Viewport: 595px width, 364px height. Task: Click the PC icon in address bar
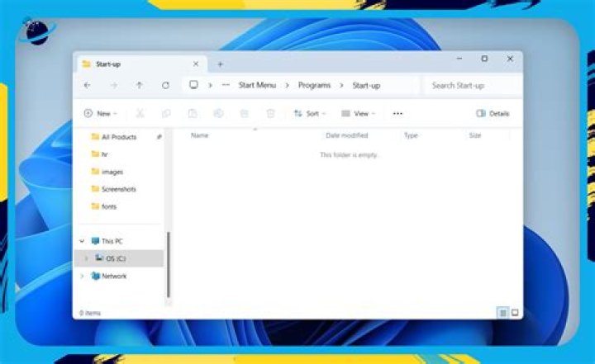[x=194, y=84]
